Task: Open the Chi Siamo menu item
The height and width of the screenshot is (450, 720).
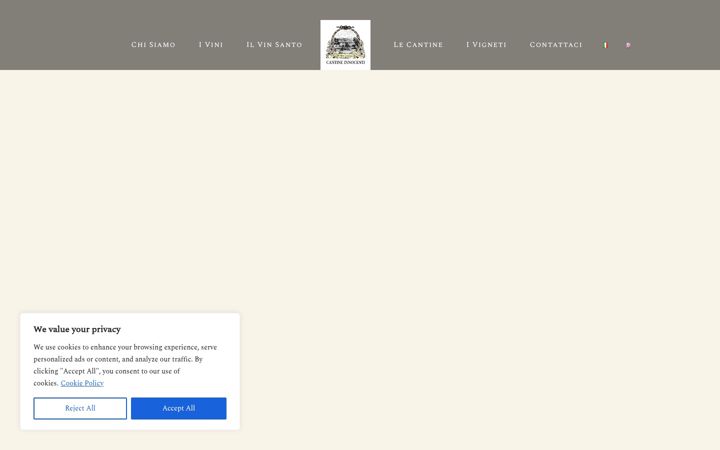Action: click(x=153, y=45)
